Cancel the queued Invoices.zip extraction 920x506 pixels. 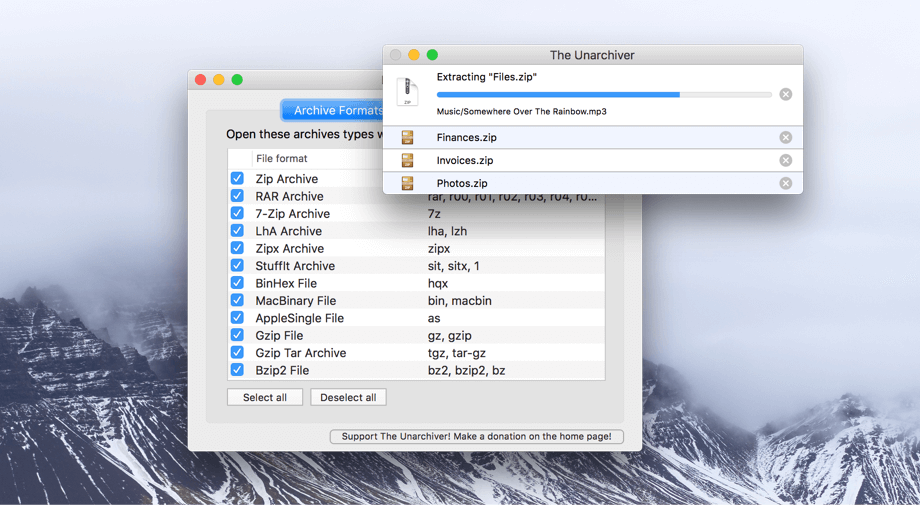[785, 160]
